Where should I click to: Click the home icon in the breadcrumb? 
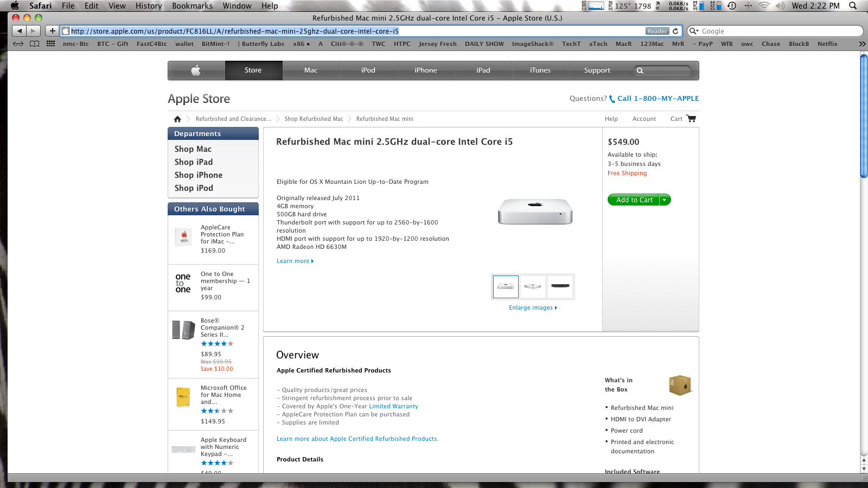pos(177,119)
